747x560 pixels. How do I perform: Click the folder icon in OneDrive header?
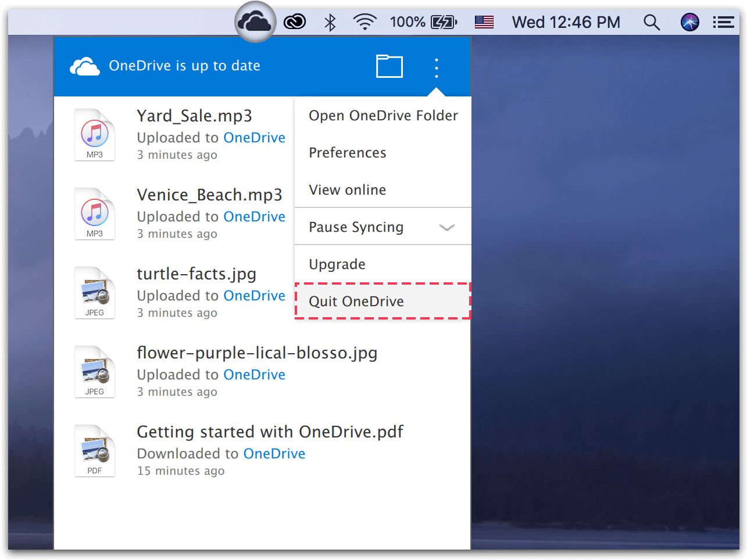389,66
